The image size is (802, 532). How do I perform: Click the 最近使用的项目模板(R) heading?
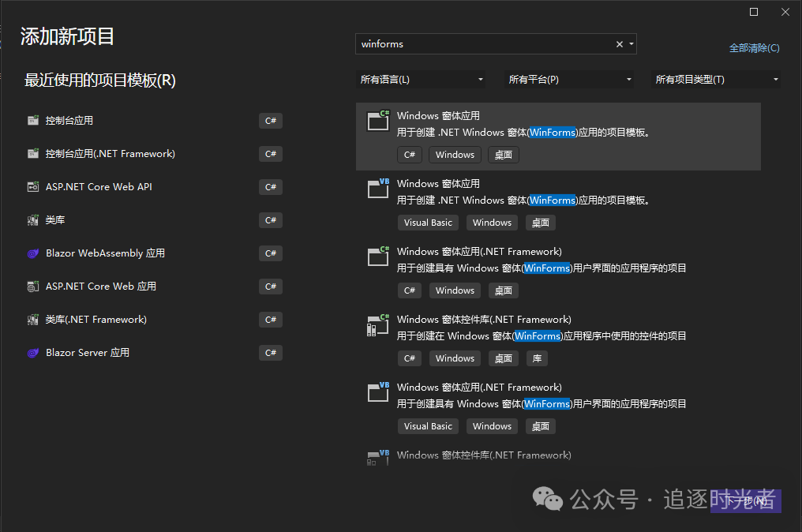click(x=99, y=81)
